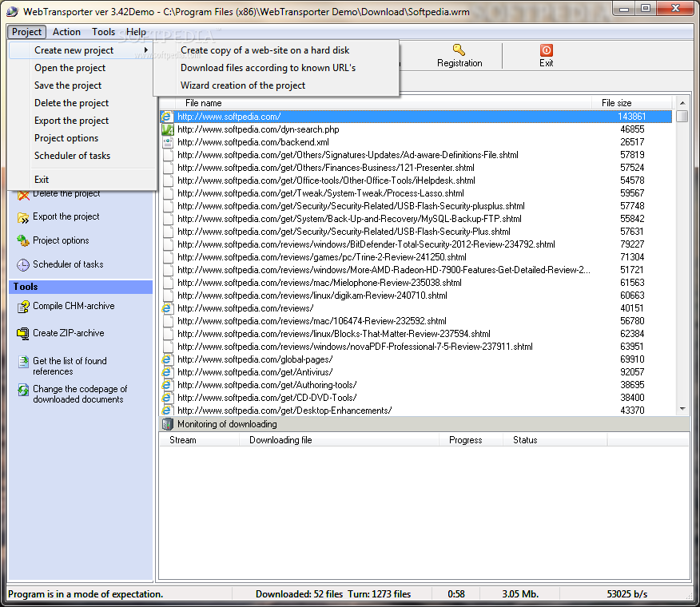Click the Monitoring of downloading icon
700x607 pixels.
tap(168, 424)
